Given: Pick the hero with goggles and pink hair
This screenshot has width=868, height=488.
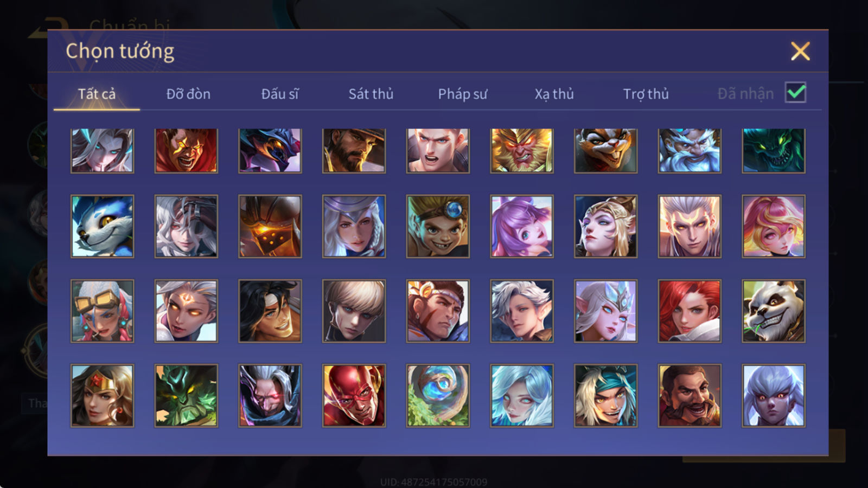Looking at the screenshot, I should [x=102, y=311].
